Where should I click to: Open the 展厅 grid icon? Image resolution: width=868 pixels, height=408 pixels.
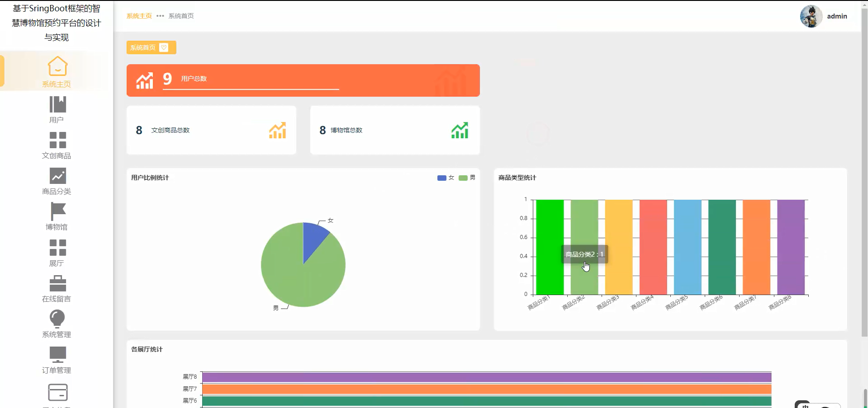57,248
